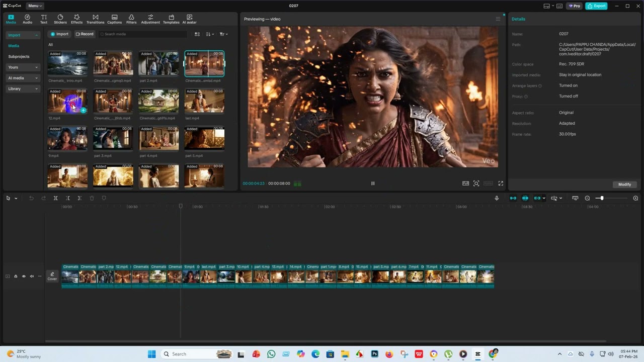Click the Cover edit button
Image resolution: width=644 pixels, height=362 pixels.
[52, 276]
